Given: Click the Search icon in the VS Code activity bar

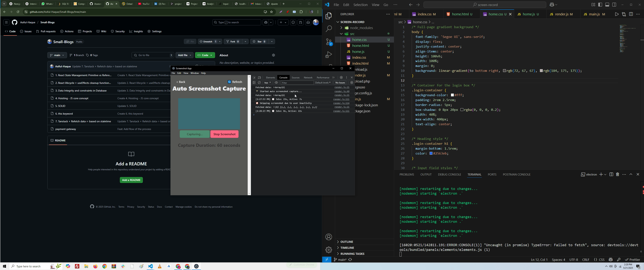Looking at the screenshot, I should pyautogui.click(x=329, y=29).
